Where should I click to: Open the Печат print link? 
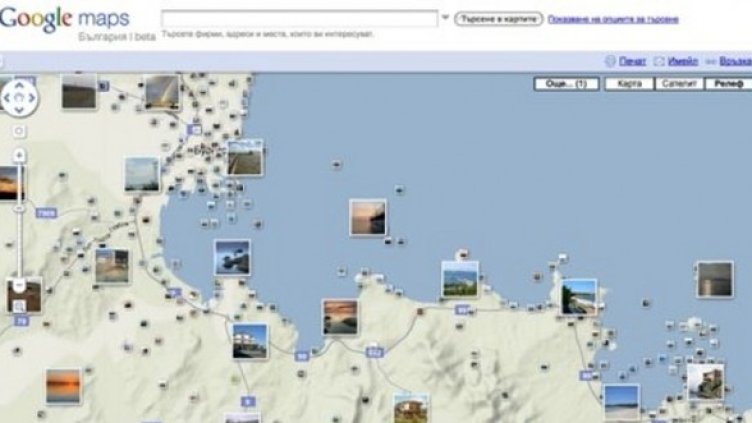coord(632,60)
